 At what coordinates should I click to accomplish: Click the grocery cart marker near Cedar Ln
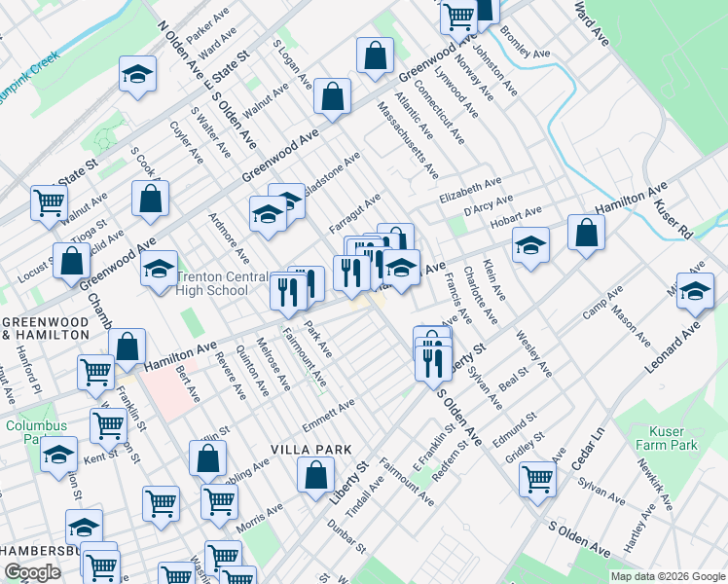pyautogui.click(x=537, y=481)
